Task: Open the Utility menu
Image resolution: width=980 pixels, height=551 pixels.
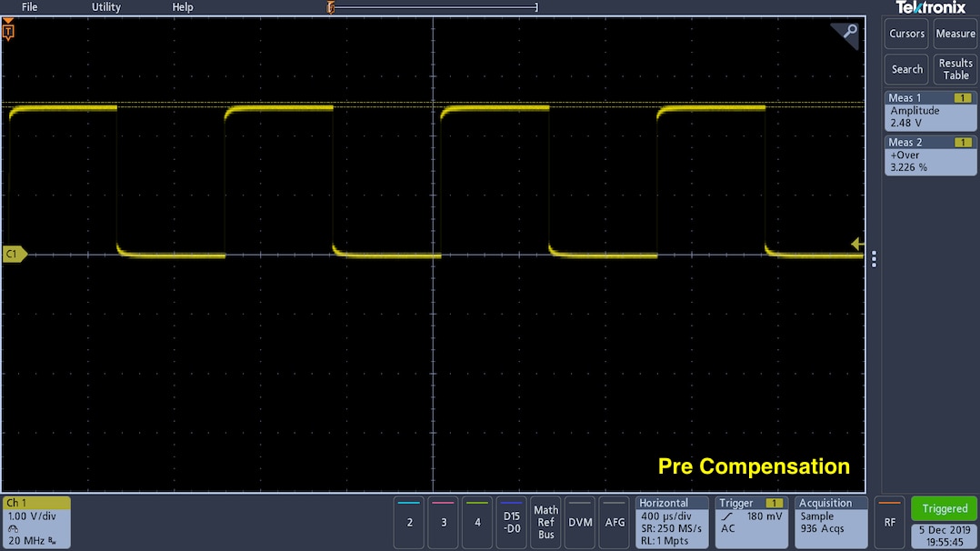Action: tap(106, 7)
